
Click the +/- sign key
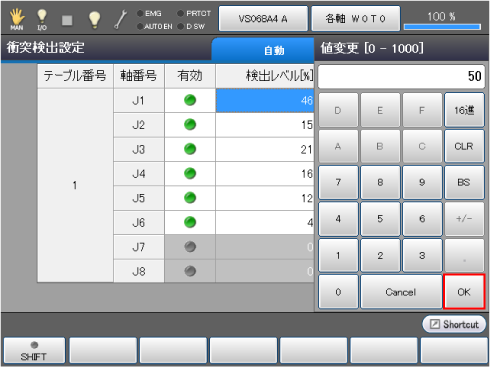click(x=464, y=219)
